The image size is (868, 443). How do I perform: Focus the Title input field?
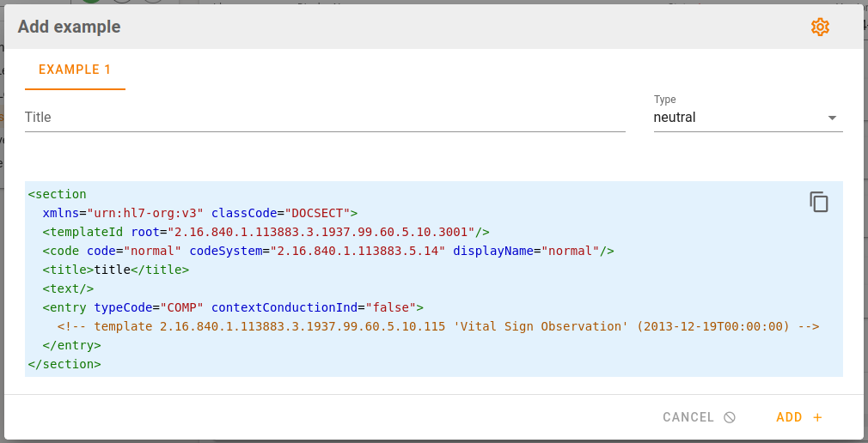(x=325, y=118)
